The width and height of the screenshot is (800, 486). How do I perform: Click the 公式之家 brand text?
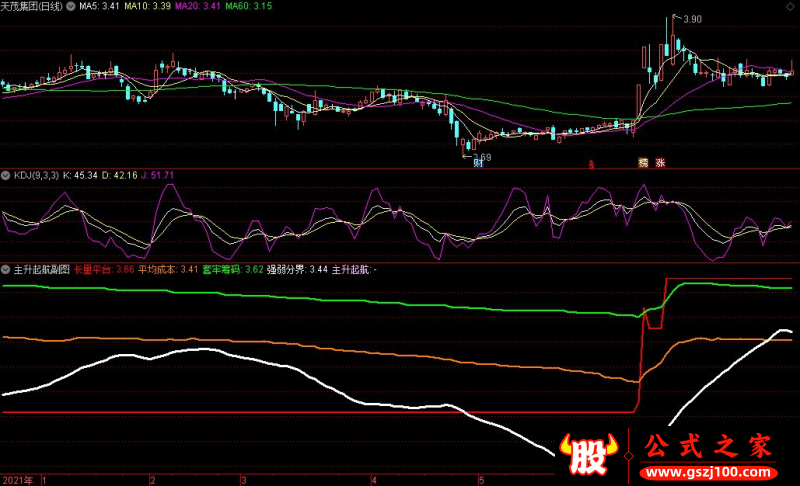click(x=708, y=446)
